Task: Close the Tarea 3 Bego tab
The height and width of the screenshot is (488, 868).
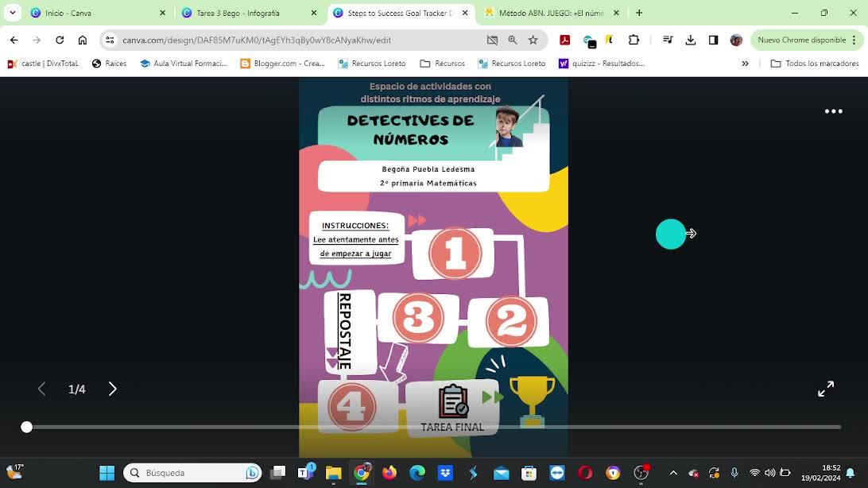Action: (314, 13)
